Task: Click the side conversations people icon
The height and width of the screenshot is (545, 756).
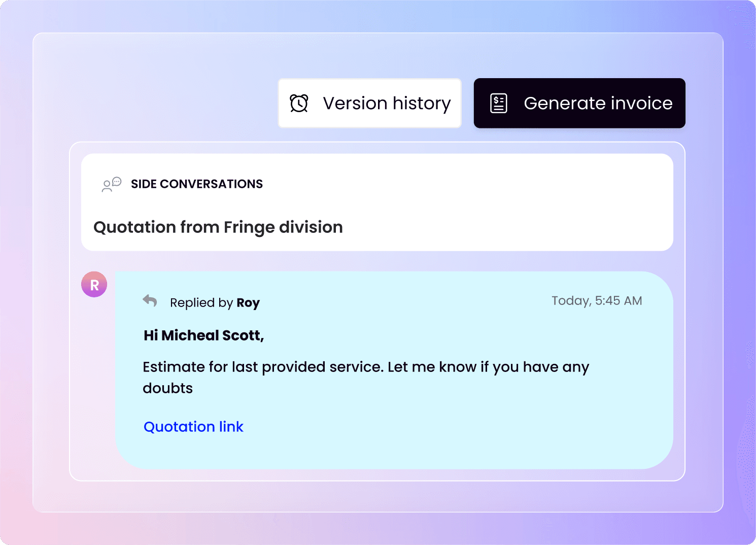Action: coord(112,184)
